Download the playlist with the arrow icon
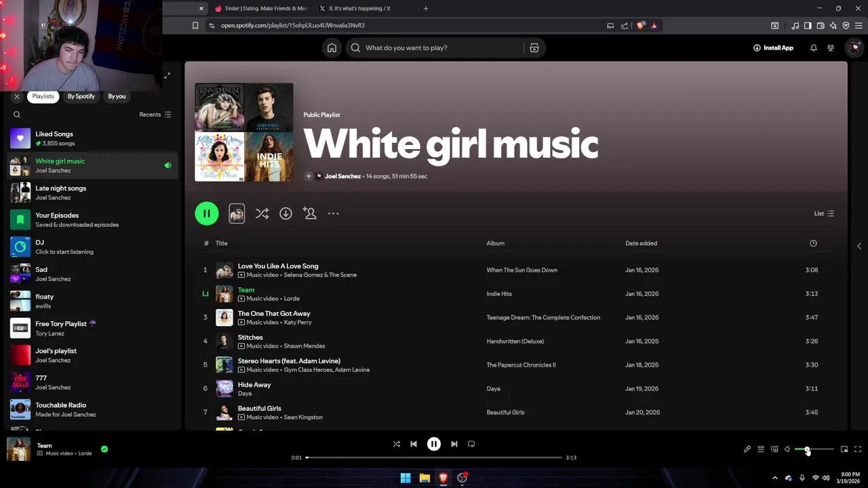Viewport: 868px width, 488px height. [x=285, y=213]
